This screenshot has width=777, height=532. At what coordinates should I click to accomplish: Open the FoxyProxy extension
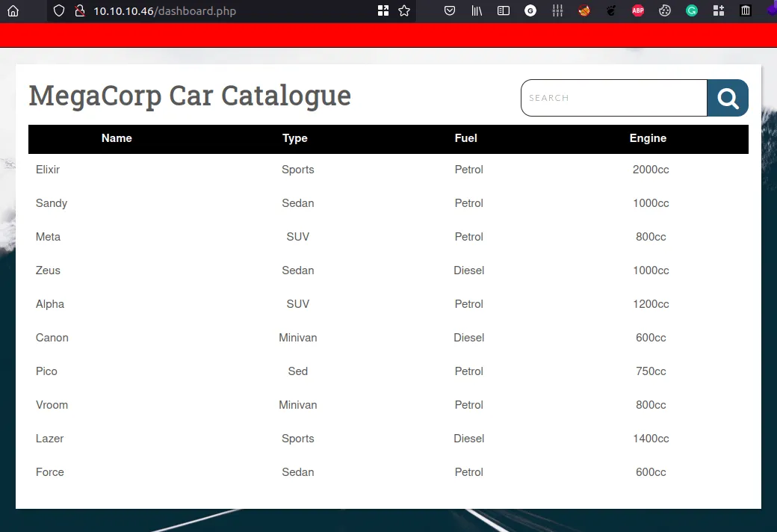[584, 11]
